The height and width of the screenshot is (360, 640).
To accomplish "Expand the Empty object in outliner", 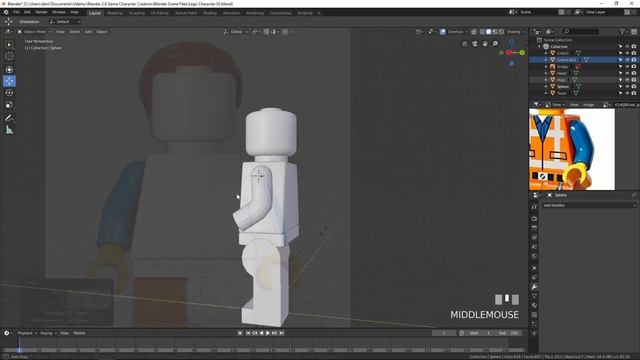I will coord(546,67).
